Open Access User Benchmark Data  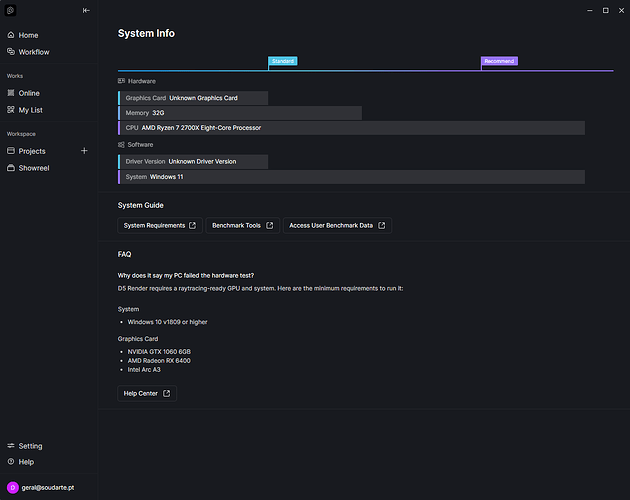[336, 226]
